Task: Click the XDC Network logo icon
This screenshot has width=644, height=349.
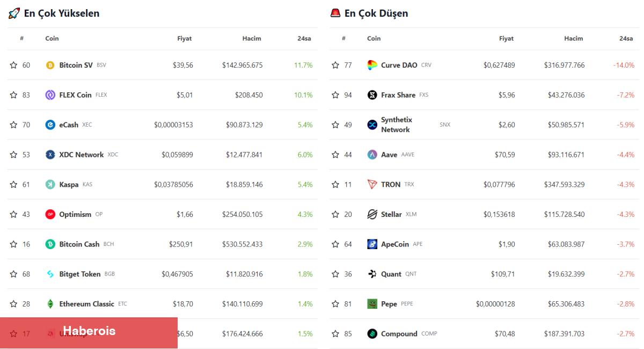Action: point(50,155)
